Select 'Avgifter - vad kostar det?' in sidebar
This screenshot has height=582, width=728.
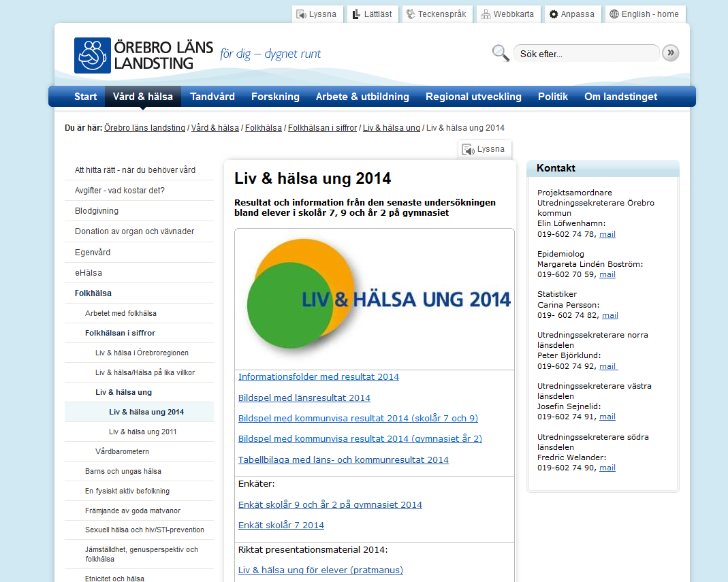tap(140, 191)
